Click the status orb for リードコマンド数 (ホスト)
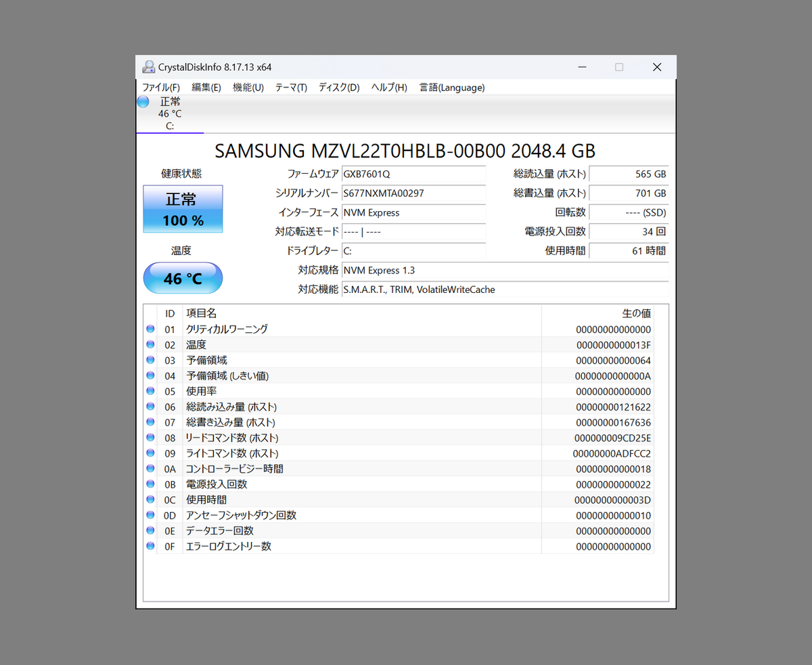812x665 pixels. pyautogui.click(x=150, y=438)
